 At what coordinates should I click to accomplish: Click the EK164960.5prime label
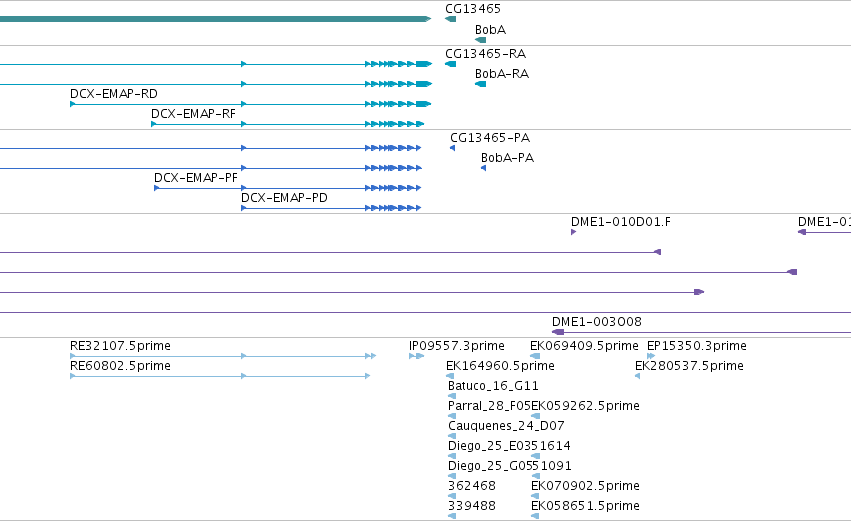point(500,366)
